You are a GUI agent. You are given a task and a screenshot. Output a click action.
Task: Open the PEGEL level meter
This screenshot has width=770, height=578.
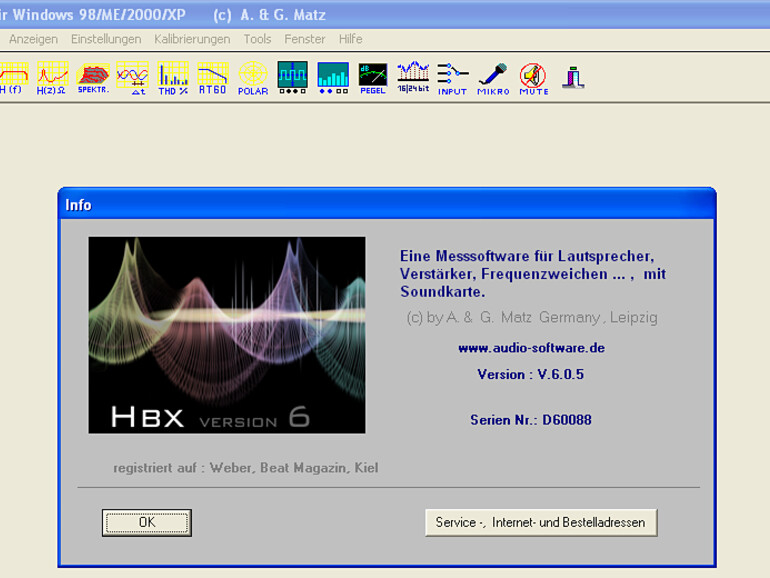click(373, 78)
